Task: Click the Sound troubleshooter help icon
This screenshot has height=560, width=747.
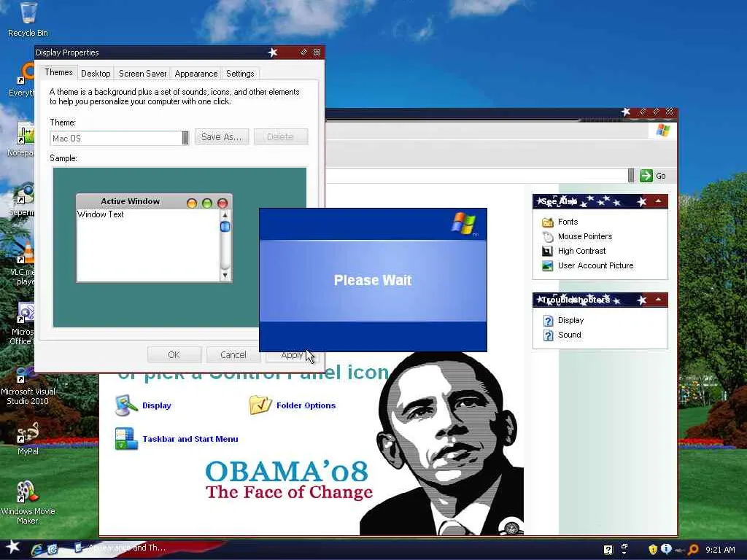Action: [549, 335]
